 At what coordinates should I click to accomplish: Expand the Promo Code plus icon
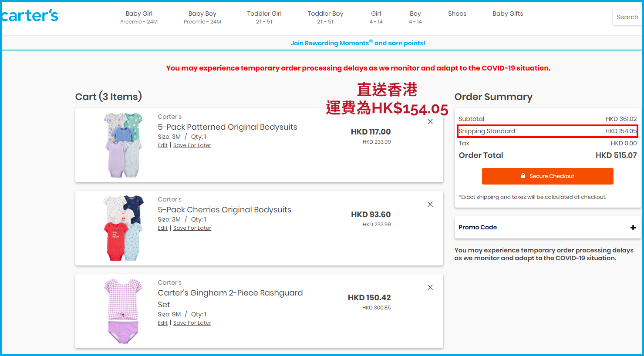(x=633, y=228)
